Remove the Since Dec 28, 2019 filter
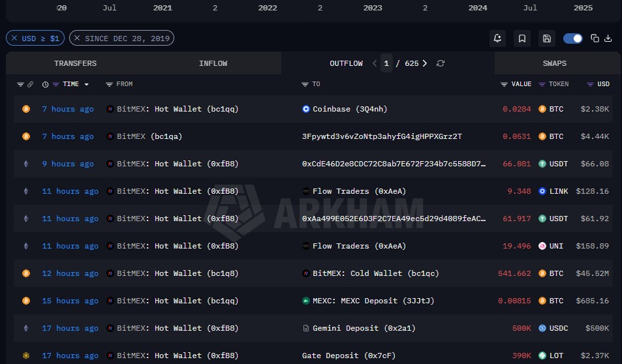This screenshot has height=364, width=622. pos(77,38)
